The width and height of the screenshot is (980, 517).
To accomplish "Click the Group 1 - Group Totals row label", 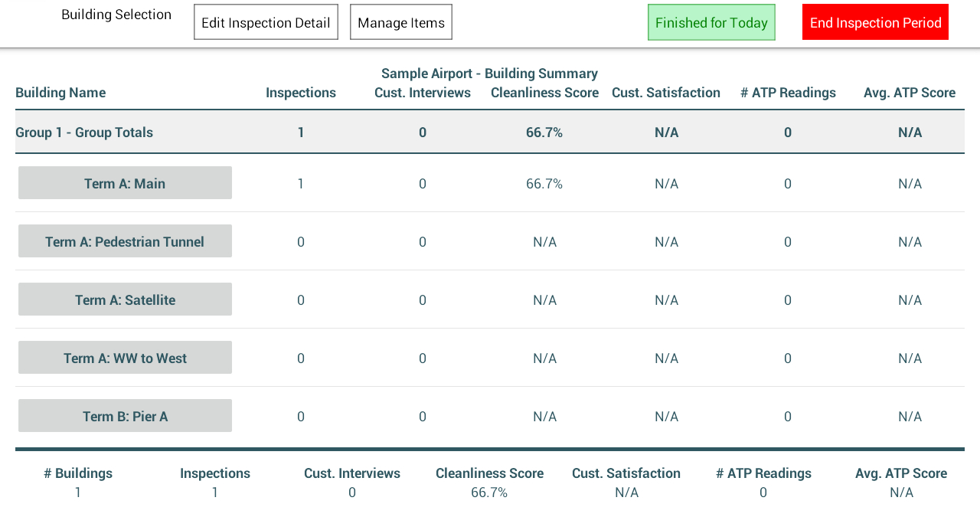I will tap(84, 133).
